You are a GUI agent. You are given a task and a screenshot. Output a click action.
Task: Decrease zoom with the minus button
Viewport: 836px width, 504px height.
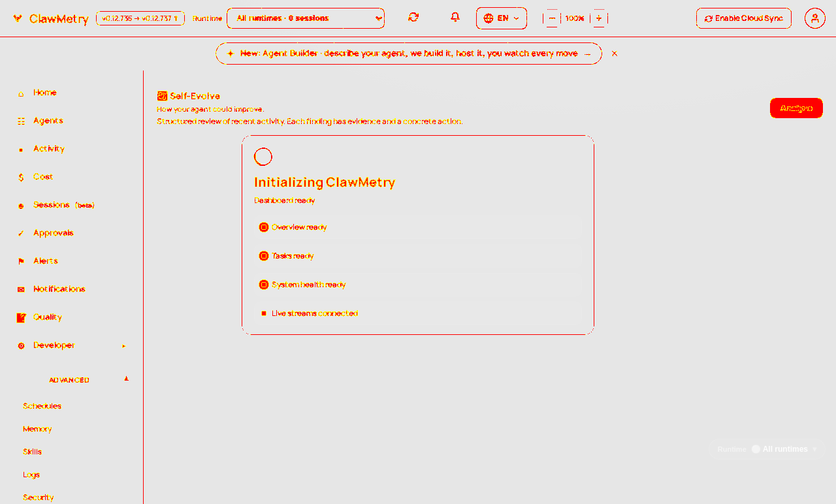tap(552, 18)
